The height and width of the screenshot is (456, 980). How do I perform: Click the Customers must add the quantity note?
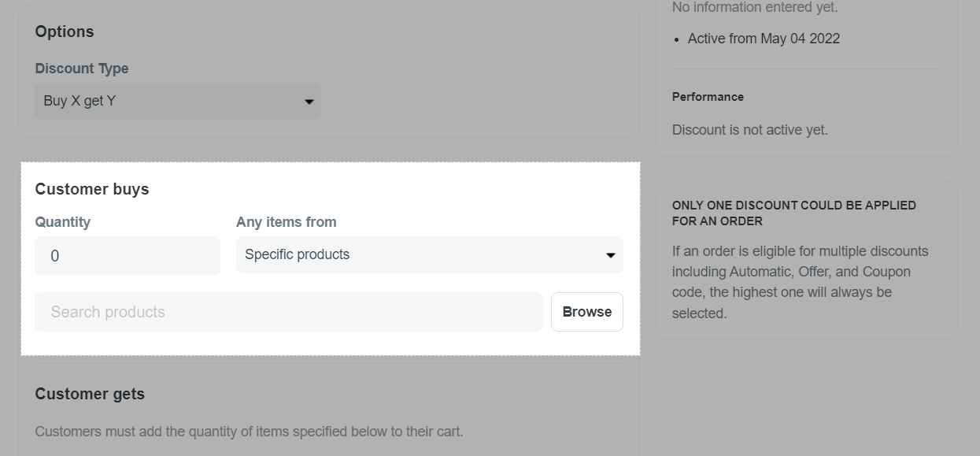(250, 432)
